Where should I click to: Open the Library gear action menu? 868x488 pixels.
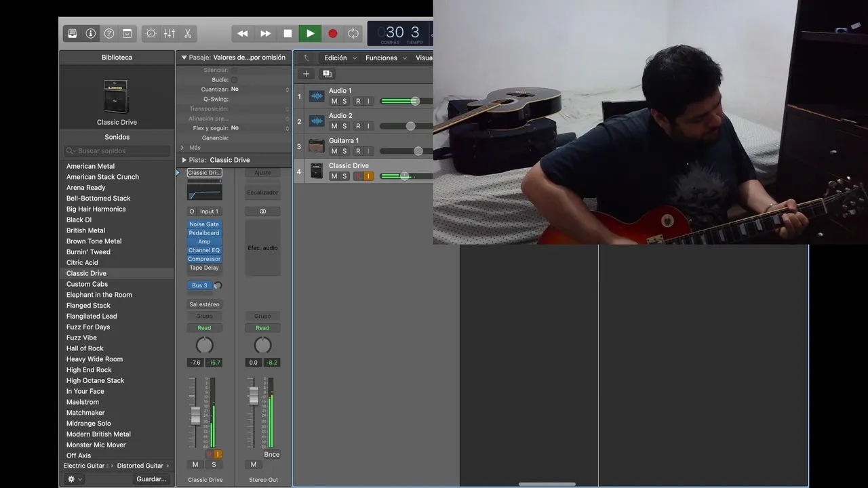pos(74,479)
